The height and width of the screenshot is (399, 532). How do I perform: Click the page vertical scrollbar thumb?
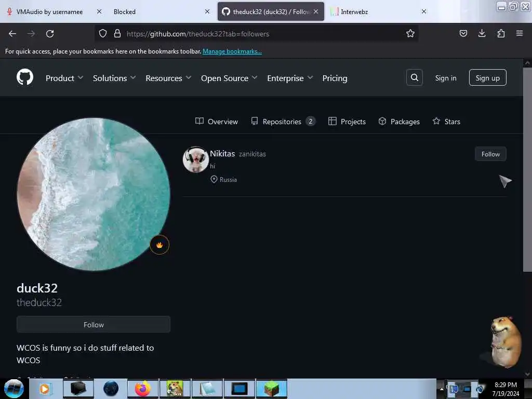click(x=527, y=170)
